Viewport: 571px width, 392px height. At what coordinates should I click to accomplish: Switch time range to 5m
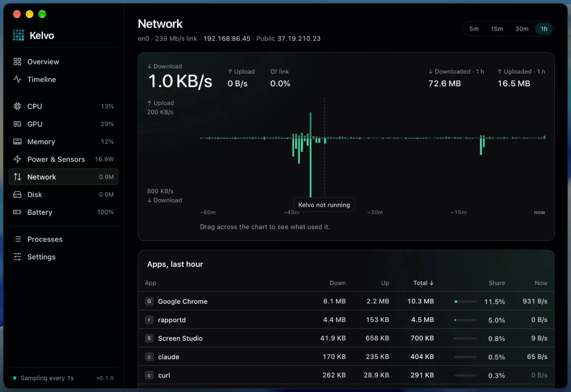click(474, 29)
